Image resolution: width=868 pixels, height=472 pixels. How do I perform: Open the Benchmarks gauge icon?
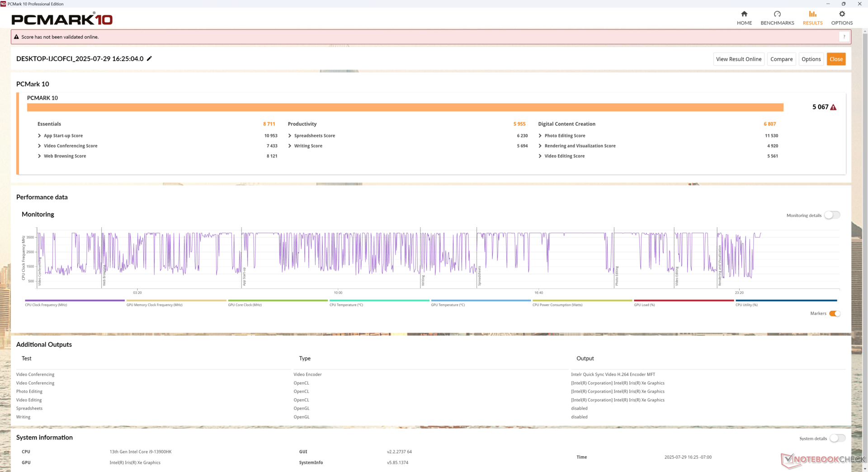click(777, 14)
